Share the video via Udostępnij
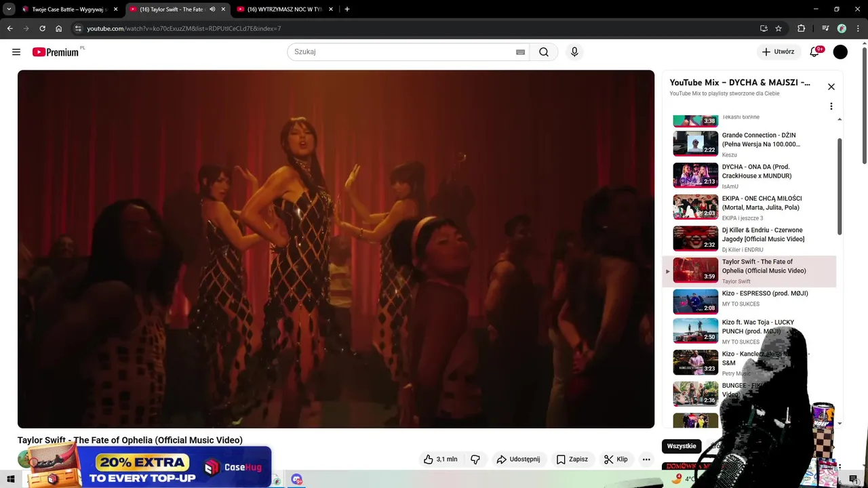 coord(519,459)
